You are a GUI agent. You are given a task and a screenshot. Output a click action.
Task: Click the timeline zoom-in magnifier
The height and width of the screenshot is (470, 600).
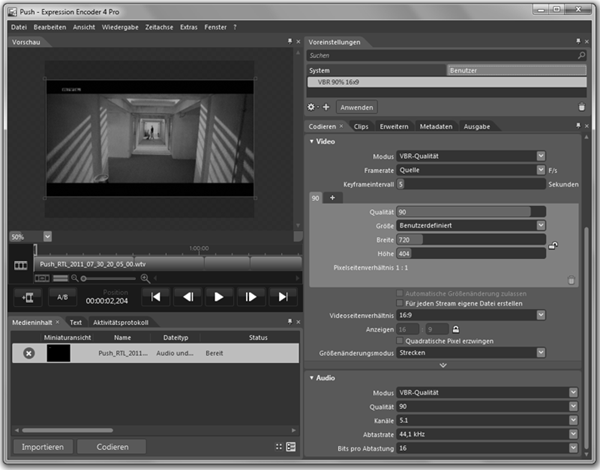(145, 278)
